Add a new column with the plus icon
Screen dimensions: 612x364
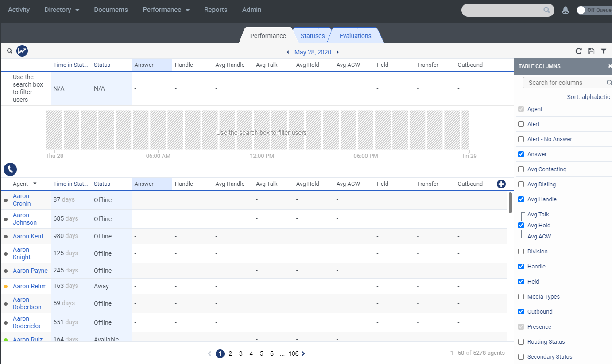[x=501, y=184]
